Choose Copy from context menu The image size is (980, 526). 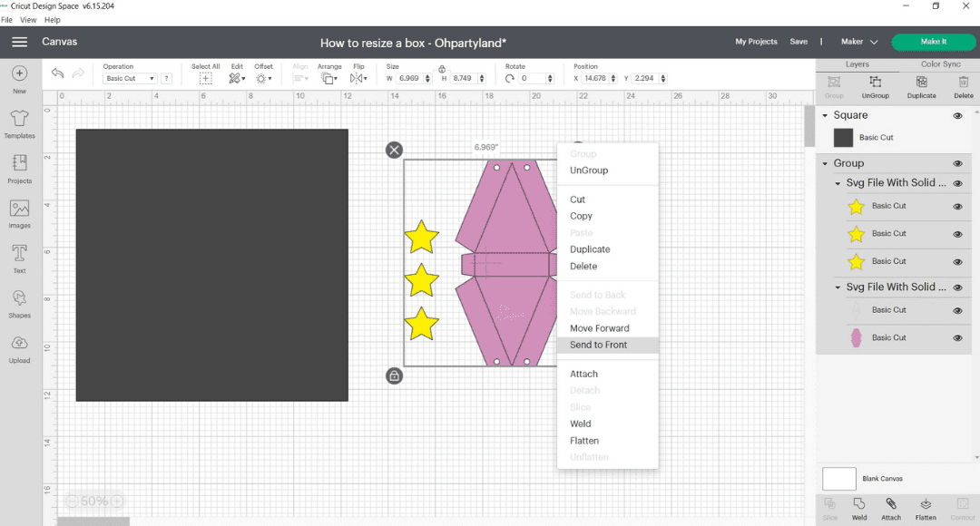(x=581, y=216)
